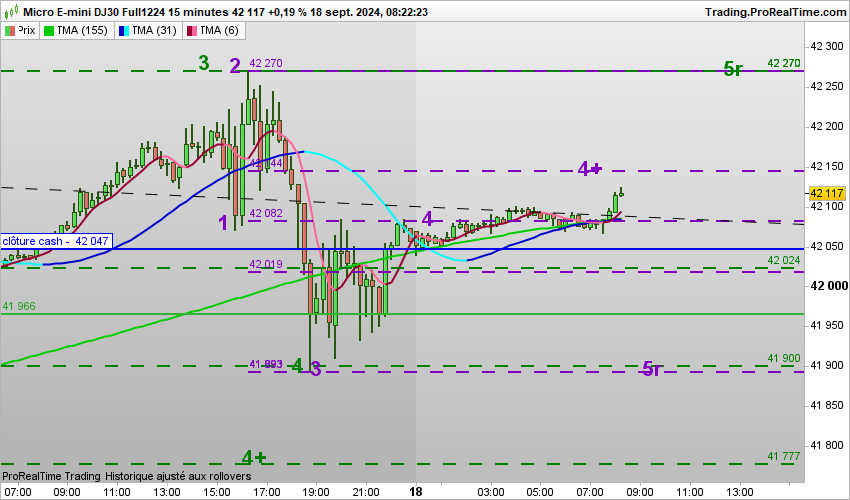Click the 42 250 price axis label
The image size is (850, 500).
coord(827,86)
